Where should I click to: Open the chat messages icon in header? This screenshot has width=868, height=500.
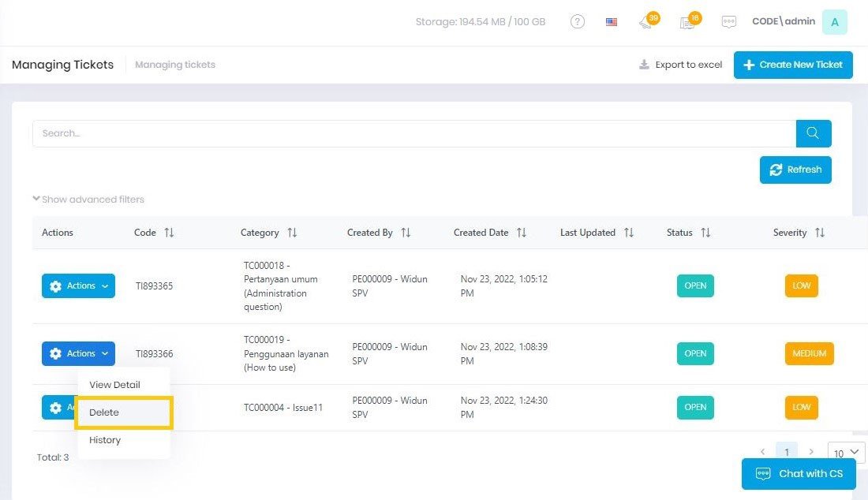pyautogui.click(x=729, y=22)
